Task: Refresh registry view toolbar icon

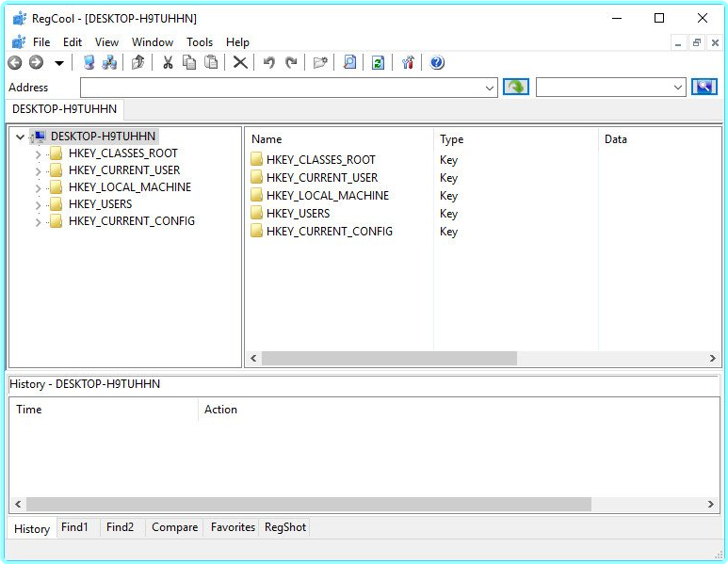Action: pos(378,62)
